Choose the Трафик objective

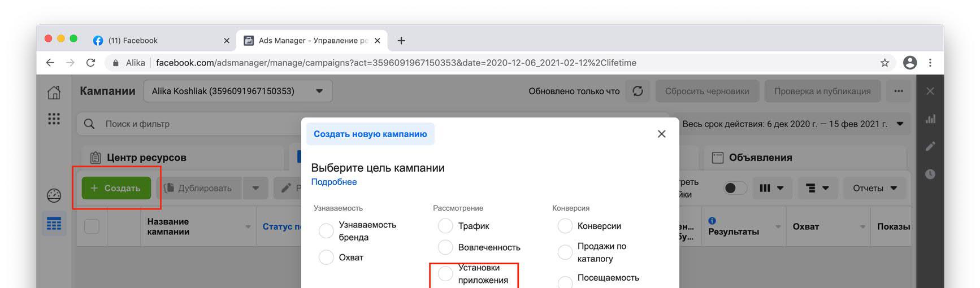tap(445, 226)
